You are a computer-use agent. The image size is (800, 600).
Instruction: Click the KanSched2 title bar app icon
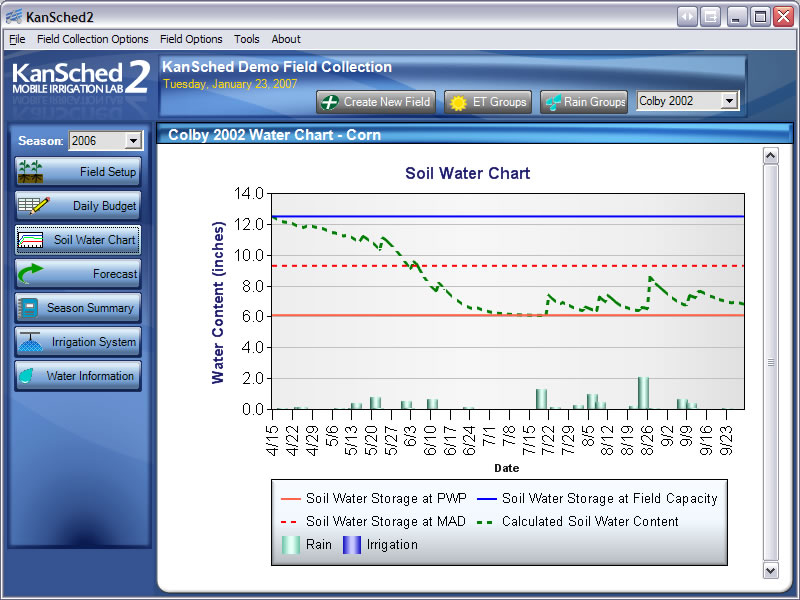coord(14,17)
